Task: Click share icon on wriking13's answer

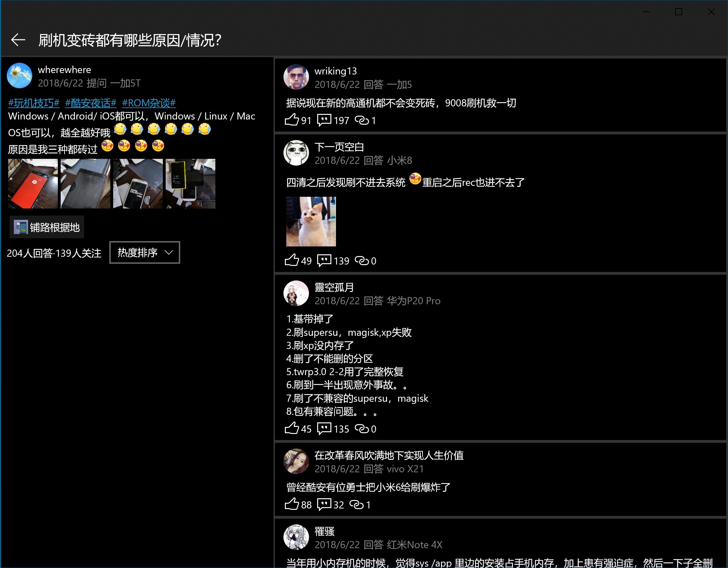Action: coord(362,120)
